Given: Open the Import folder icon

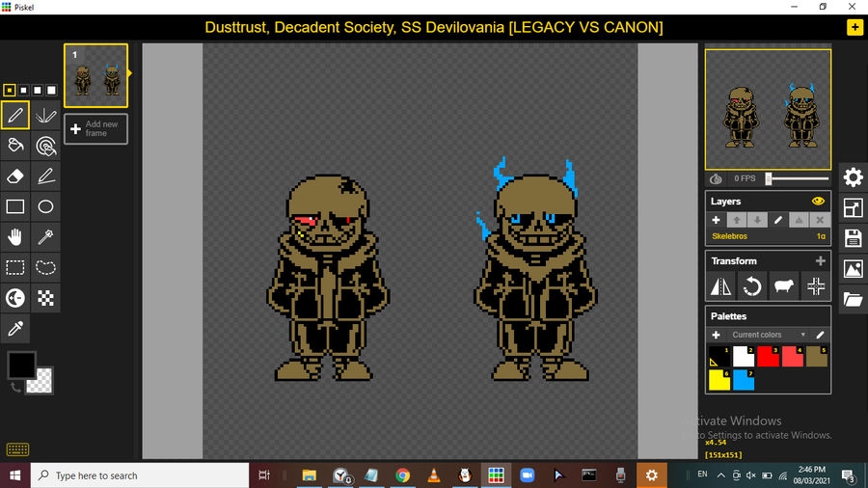Looking at the screenshot, I should click(x=854, y=299).
